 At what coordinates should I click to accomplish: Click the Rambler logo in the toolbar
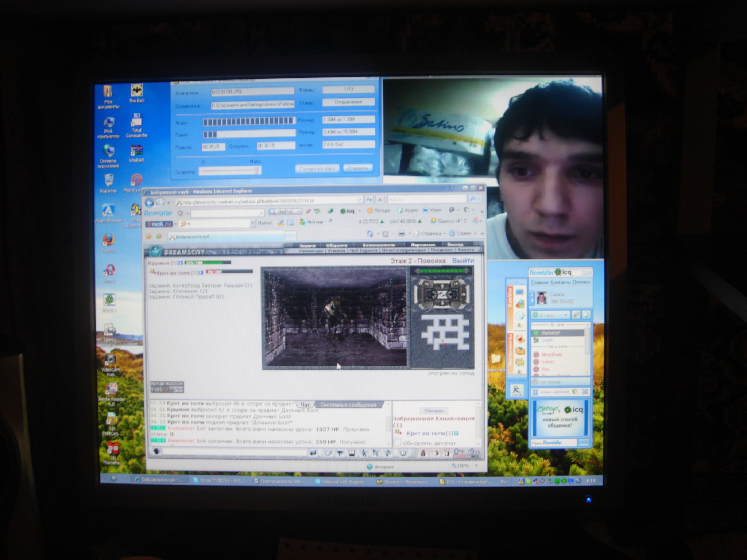[158, 213]
